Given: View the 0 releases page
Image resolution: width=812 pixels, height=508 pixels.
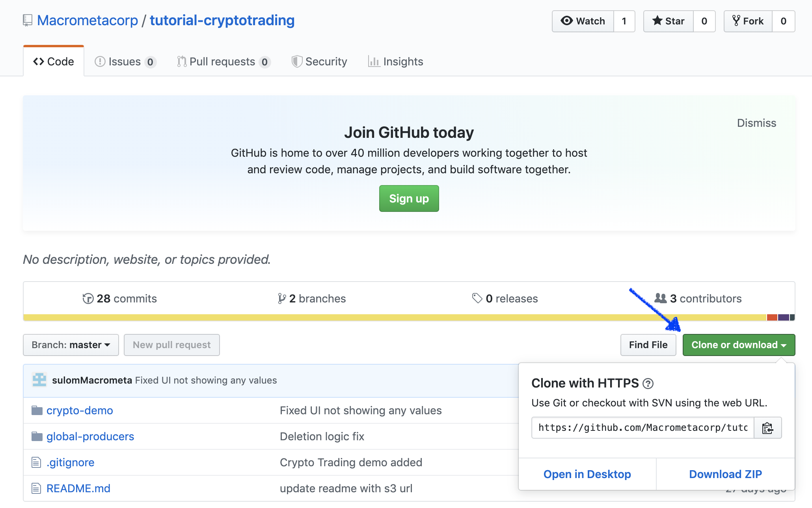Looking at the screenshot, I should (x=505, y=298).
